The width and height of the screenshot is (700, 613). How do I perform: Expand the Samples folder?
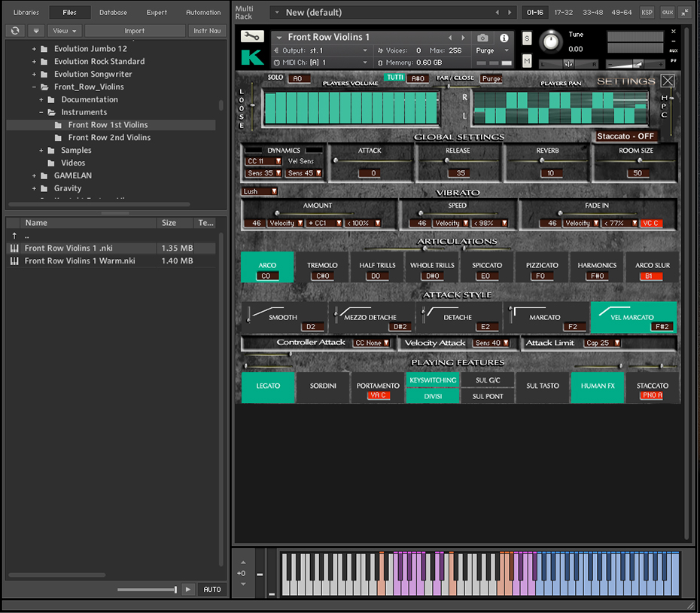coord(41,151)
